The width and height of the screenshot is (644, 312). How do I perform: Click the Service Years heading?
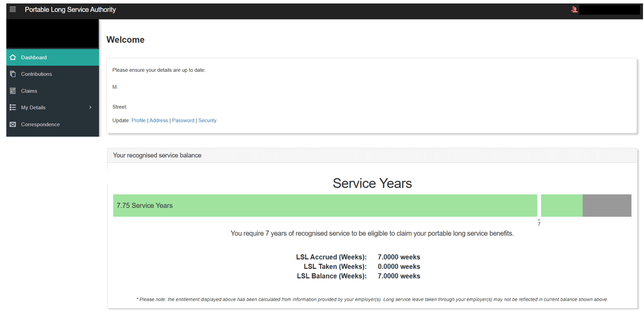click(x=372, y=183)
